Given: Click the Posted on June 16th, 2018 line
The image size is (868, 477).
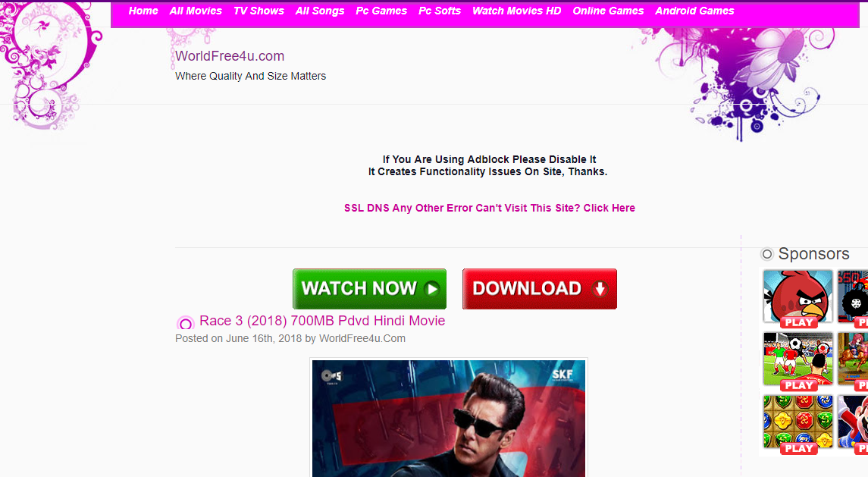Looking at the screenshot, I should point(290,338).
